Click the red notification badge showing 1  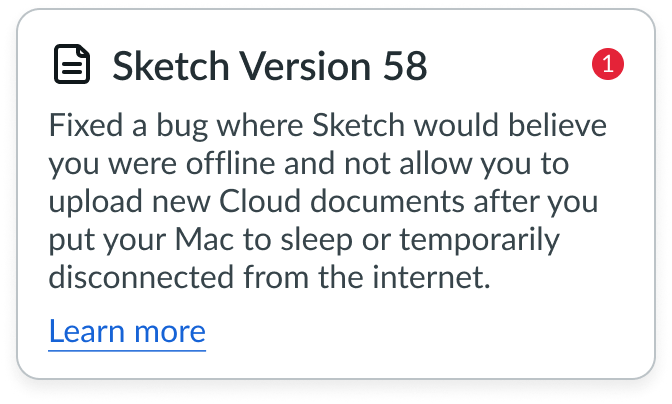tap(608, 66)
